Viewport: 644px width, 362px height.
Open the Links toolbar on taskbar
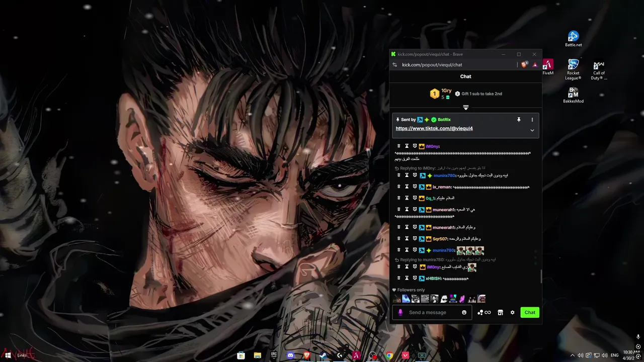point(22,355)
